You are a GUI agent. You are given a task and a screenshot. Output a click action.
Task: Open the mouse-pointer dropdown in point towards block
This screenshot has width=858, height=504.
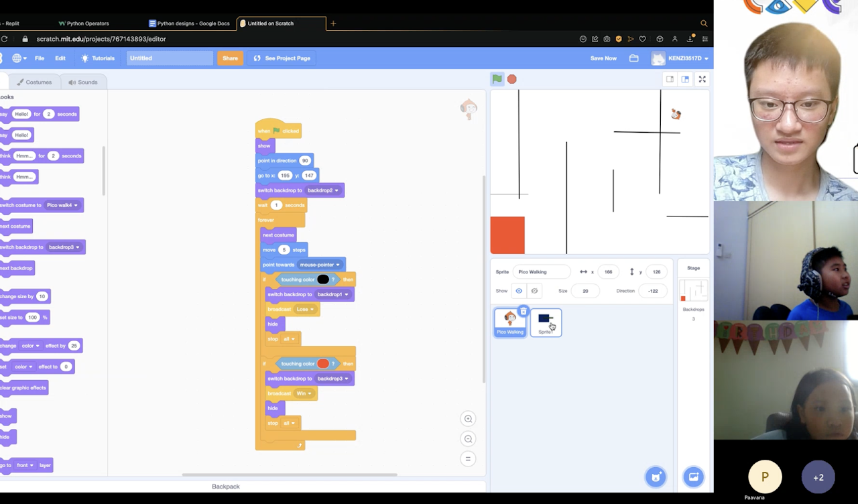click(338, 265)
